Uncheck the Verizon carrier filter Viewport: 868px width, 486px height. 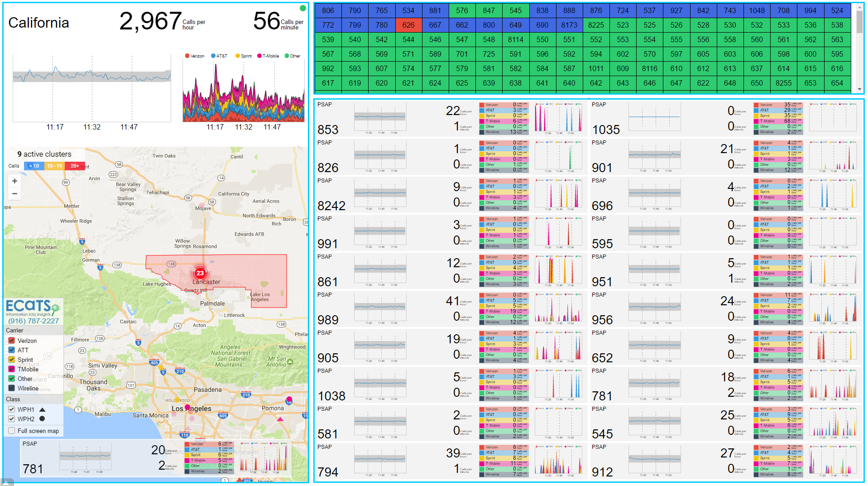11,340
